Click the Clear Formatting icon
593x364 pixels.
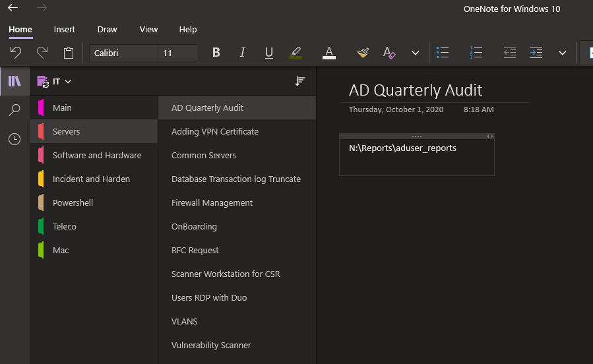coord(389,53)
